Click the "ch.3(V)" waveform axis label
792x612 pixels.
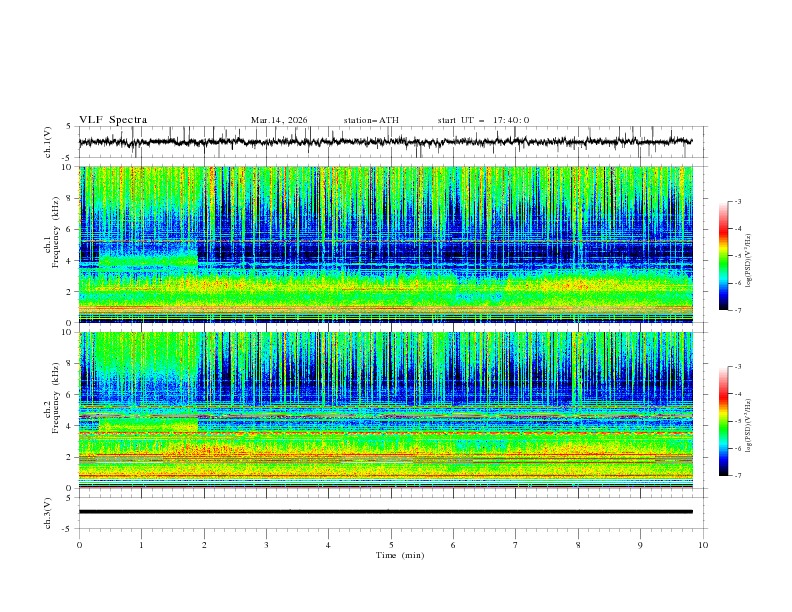tap(48, 513)
